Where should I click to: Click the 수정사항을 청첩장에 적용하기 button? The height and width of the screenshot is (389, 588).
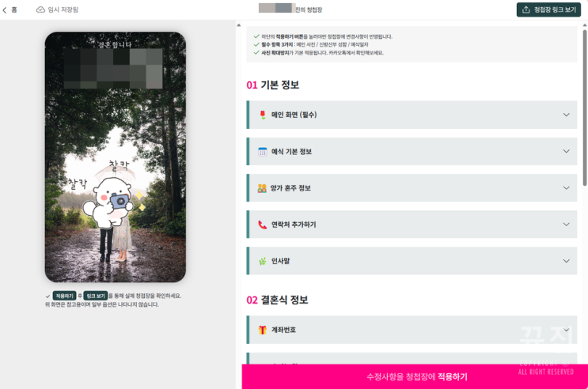coord(415,376)
